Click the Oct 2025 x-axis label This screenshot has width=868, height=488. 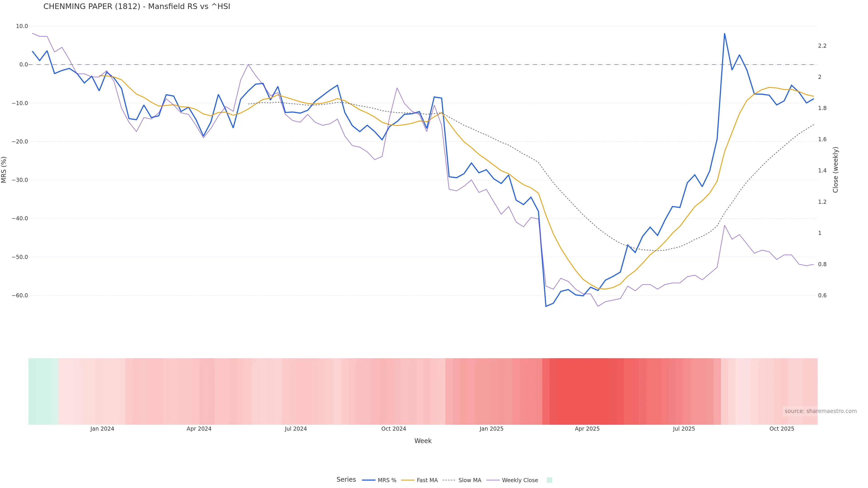pos(782,429)
